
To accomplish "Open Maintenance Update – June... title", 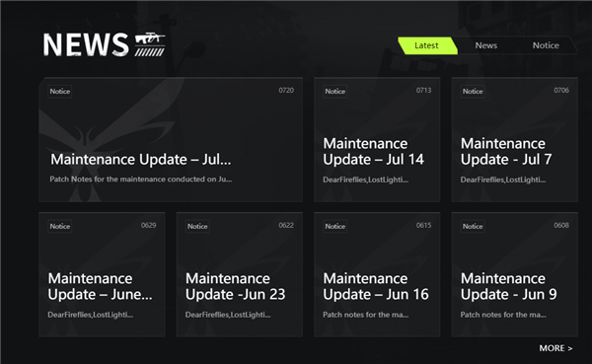I will point(100,286).
